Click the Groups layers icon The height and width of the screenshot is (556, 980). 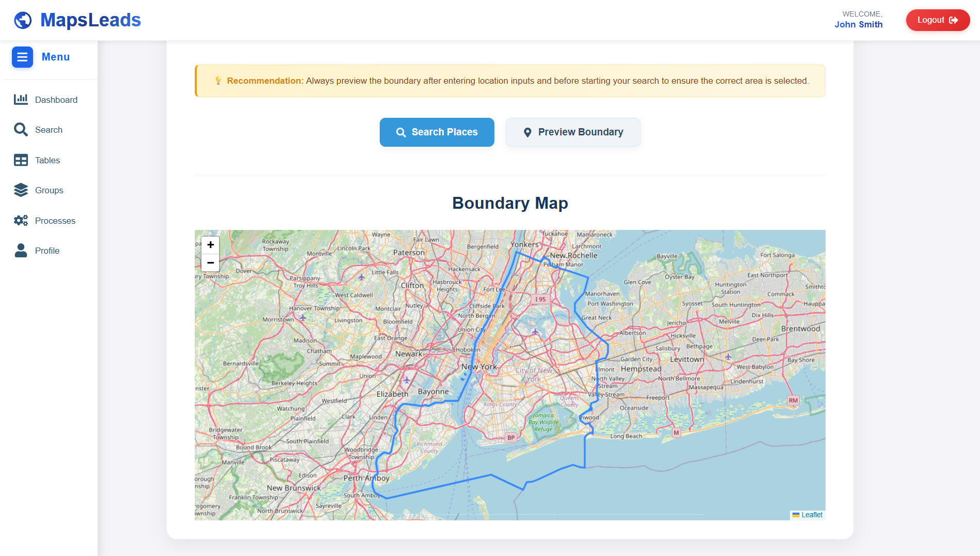21,190
